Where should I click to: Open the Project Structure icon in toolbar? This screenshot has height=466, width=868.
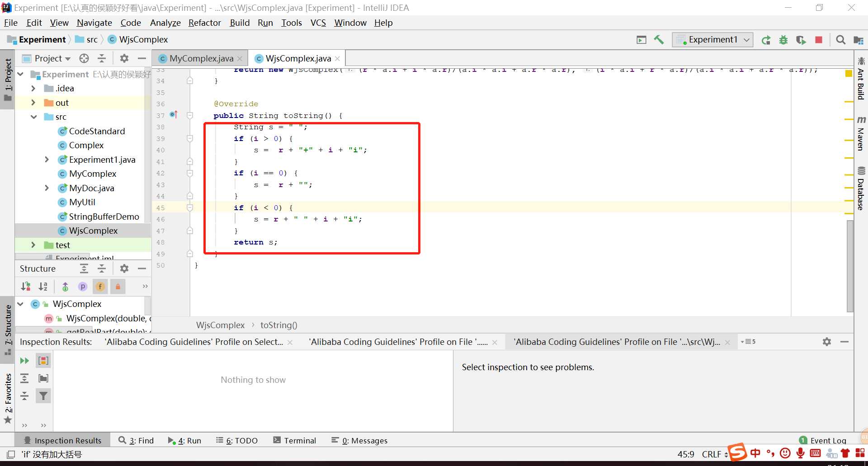coord(858,40)
